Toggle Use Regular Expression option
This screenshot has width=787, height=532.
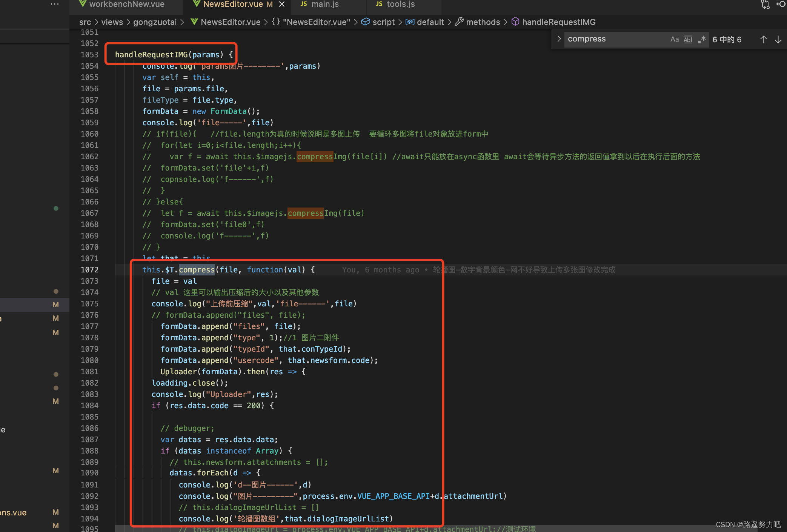coord(701,39)
